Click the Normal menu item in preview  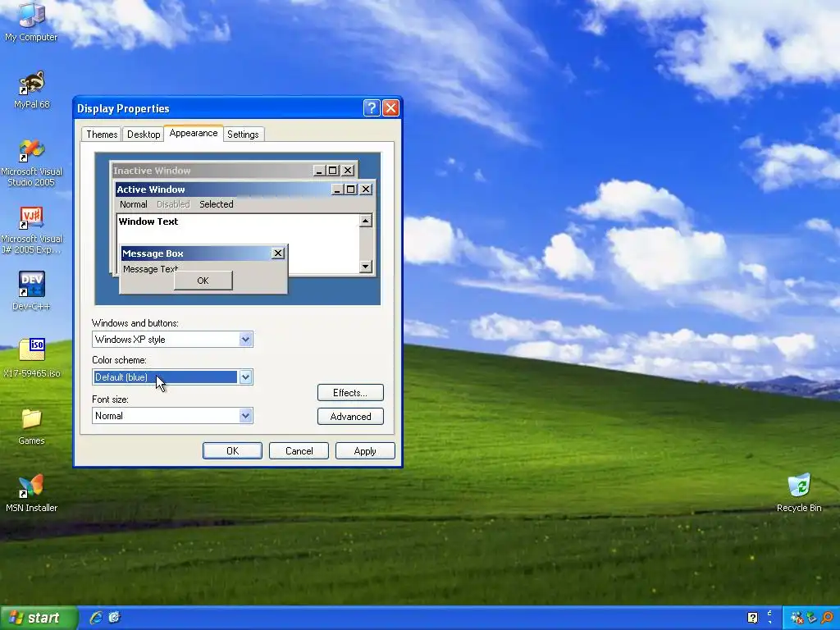click(x=134, y=204)
